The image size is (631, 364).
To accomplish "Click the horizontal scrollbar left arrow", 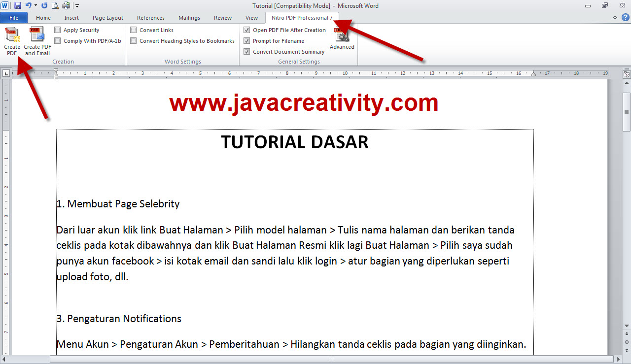I will coord(5,359).
